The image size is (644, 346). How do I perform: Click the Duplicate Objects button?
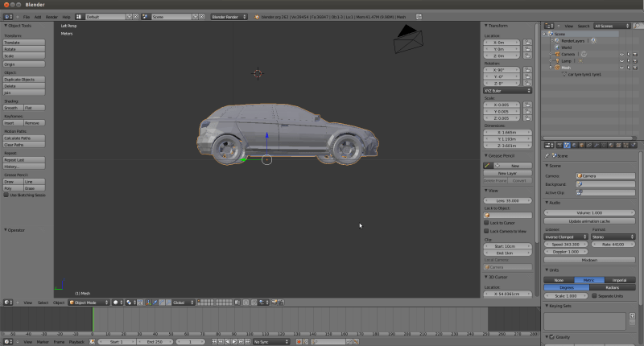pyautogui.click(x=24, y=80)
